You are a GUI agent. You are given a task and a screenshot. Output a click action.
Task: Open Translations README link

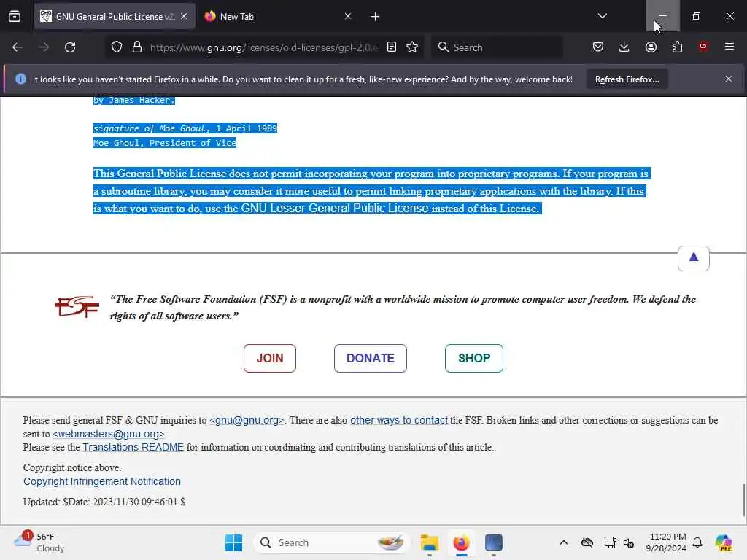[133, 448]
